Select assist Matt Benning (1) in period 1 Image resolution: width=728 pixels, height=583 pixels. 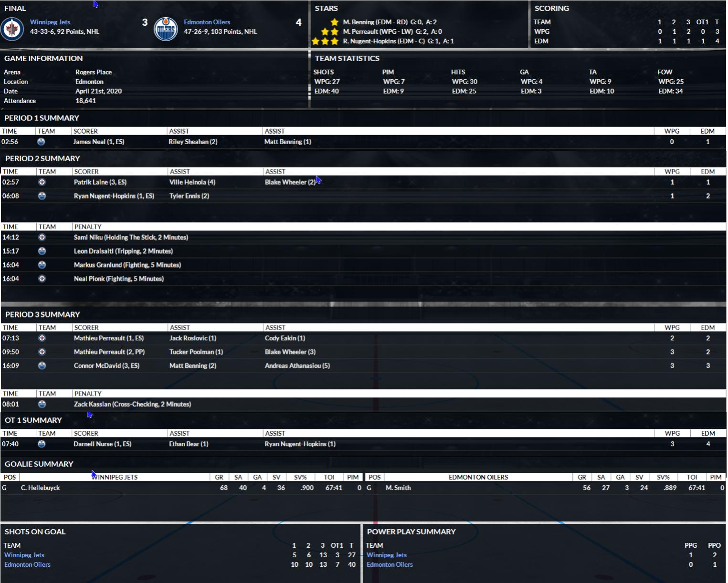pyautogui.click(x=287, y=142)
